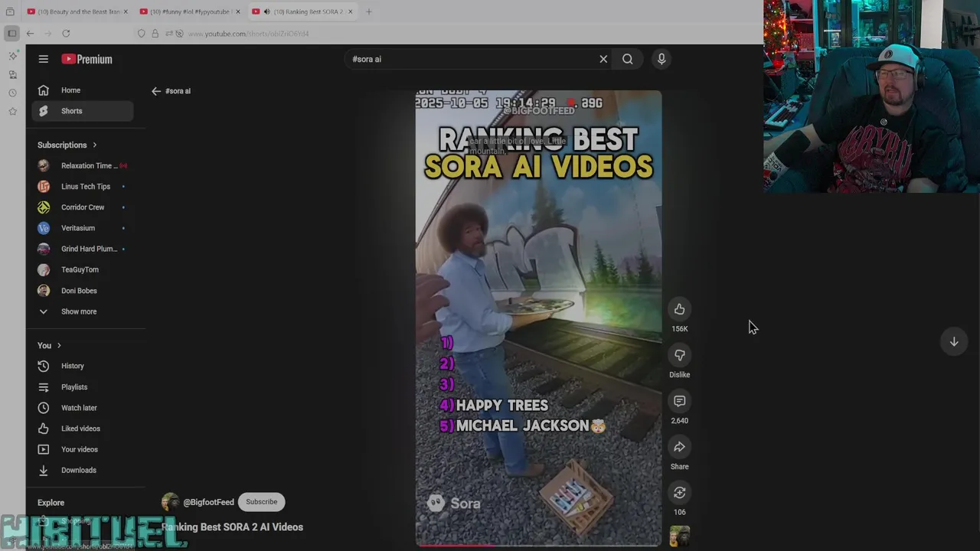Go back from #sora ai results
This screenshot has height=551, width=980.
[156, 91]
